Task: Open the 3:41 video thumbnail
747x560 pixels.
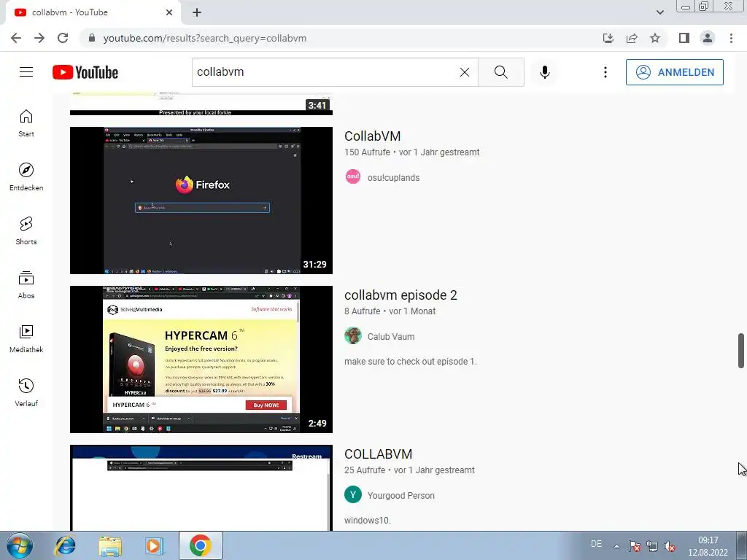Action: (201, 104)
